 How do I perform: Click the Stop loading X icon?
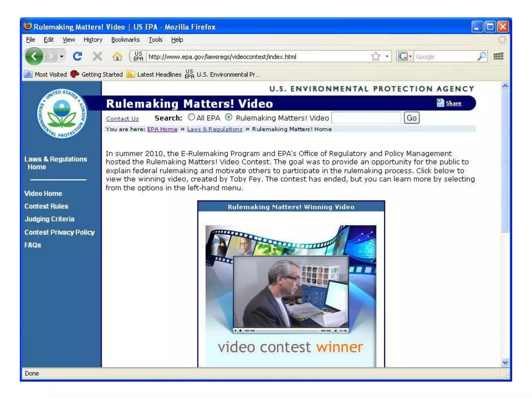[97, 56]
